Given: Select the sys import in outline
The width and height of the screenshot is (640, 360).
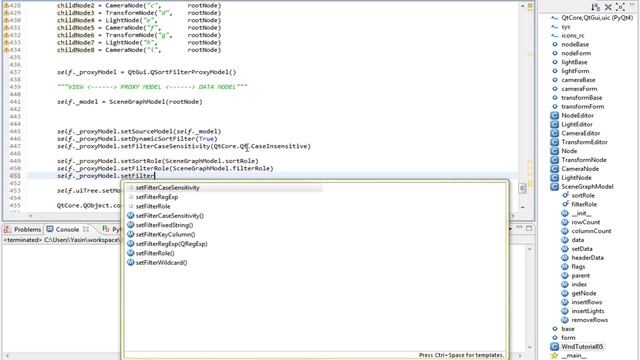Looking at the screenshot, I should 566,27.
